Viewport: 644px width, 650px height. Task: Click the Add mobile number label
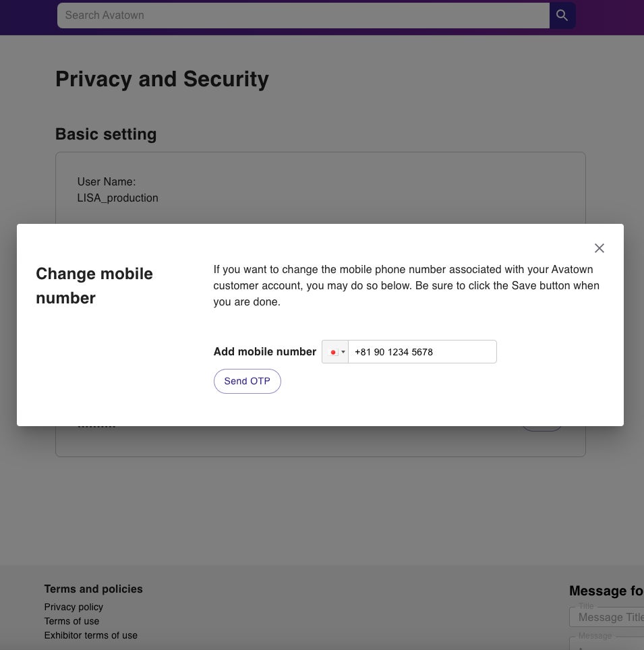coord(264,352)
